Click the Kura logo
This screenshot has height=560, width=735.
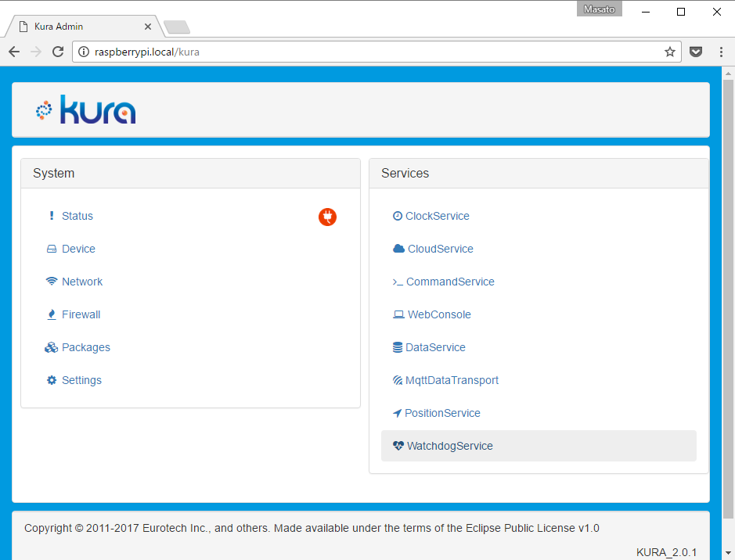coord(86,109)
